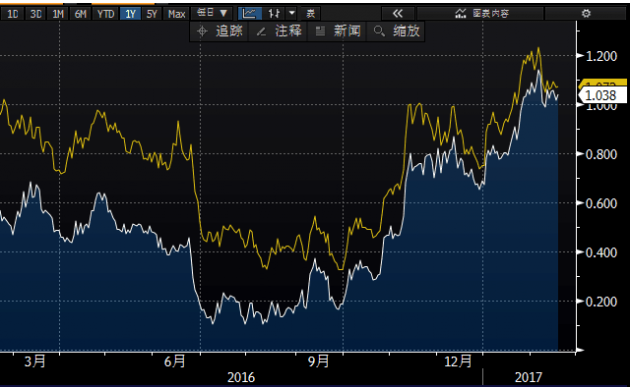Click the yellow series value label
The height and width of the screenshot is (391, 630).
[x=602, y=83]
